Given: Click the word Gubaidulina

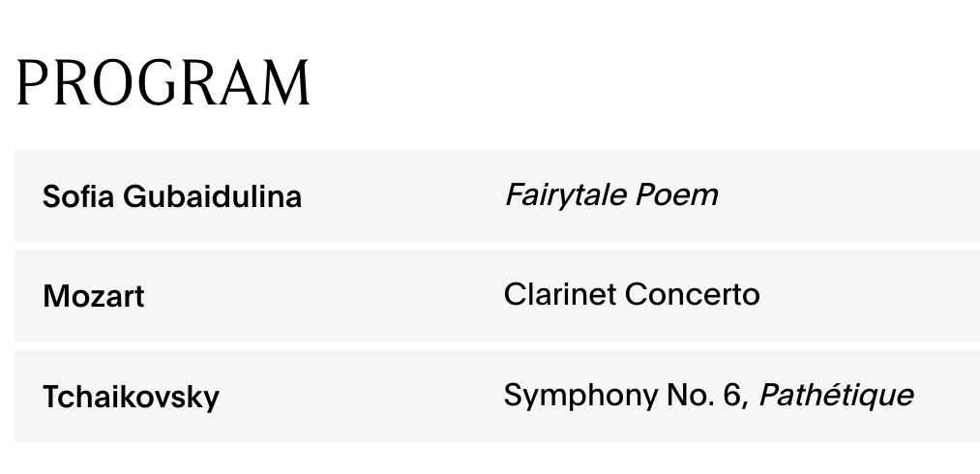Looking at the screenshot, I should click(213, 196).
